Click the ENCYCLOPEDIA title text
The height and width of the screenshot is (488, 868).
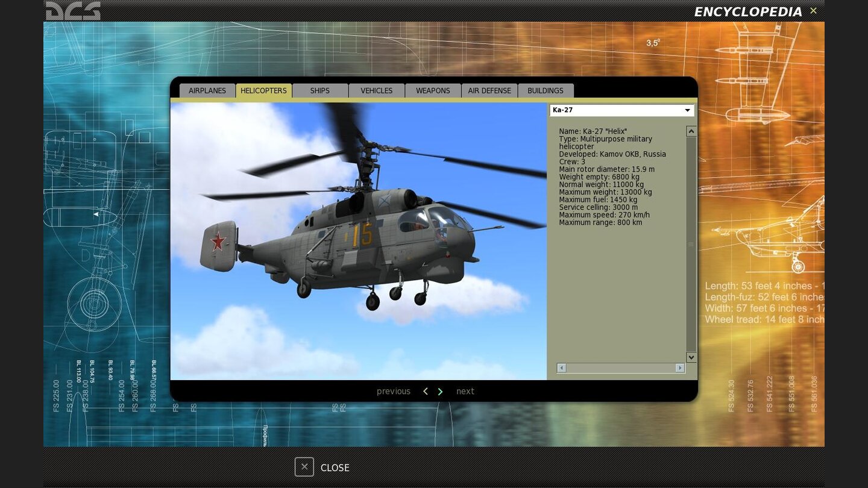pos(748,12)
